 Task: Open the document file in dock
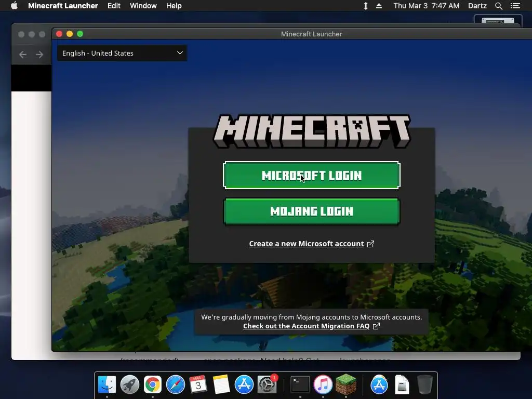(x=402, y=384)
